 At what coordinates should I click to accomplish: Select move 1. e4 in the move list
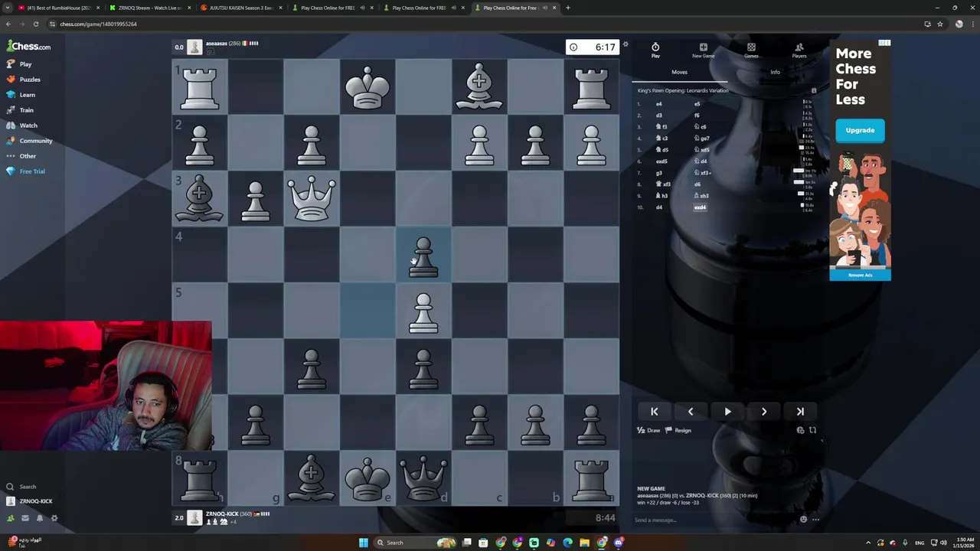658,104
